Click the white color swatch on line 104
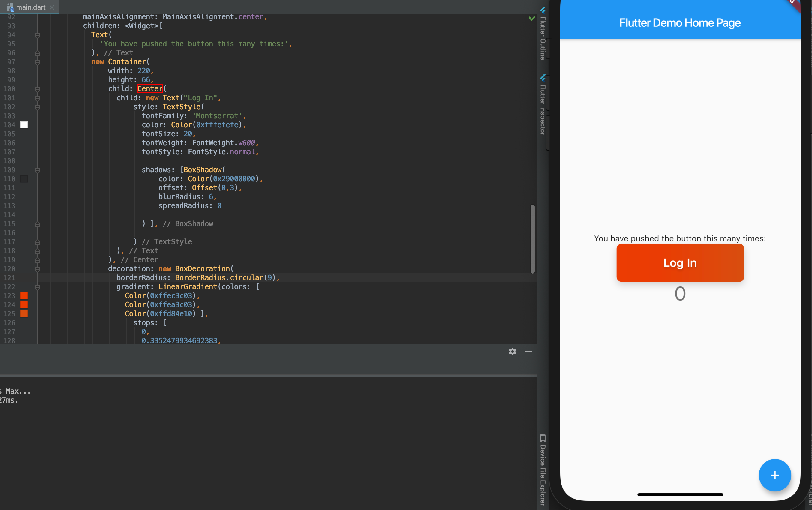Screen dimensions: 812x510 pos(24,125)
